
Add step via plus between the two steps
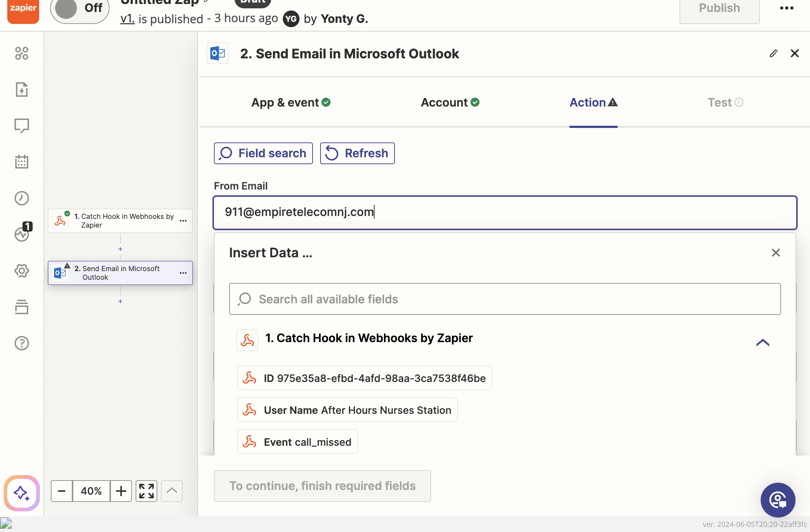click(120, 249)
